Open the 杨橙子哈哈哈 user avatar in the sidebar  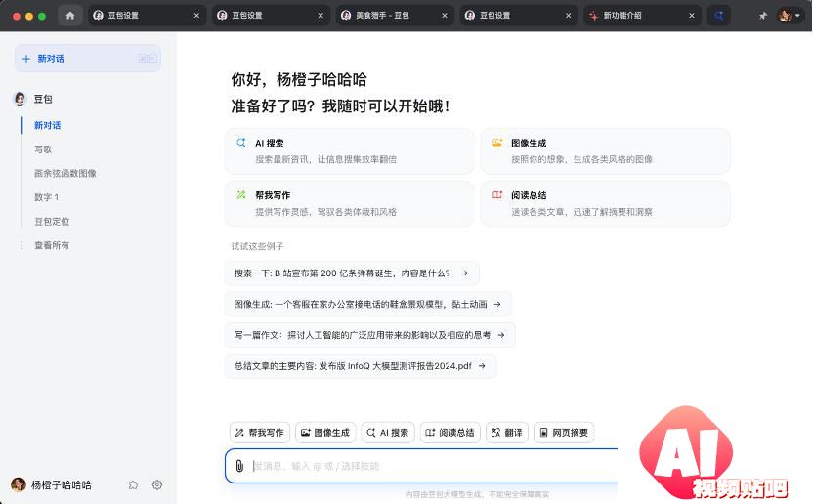coord(19,484)
